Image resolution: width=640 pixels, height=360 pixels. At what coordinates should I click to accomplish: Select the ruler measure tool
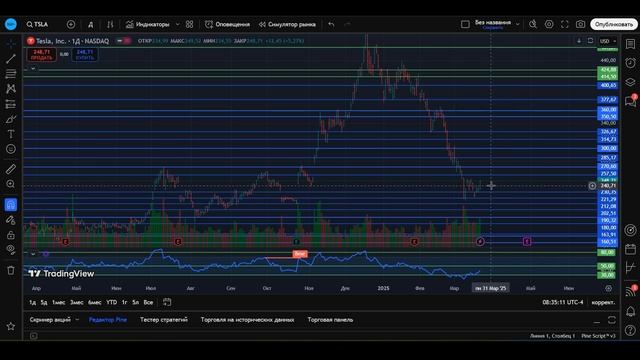pyautogui.click(x=11, y=169)
